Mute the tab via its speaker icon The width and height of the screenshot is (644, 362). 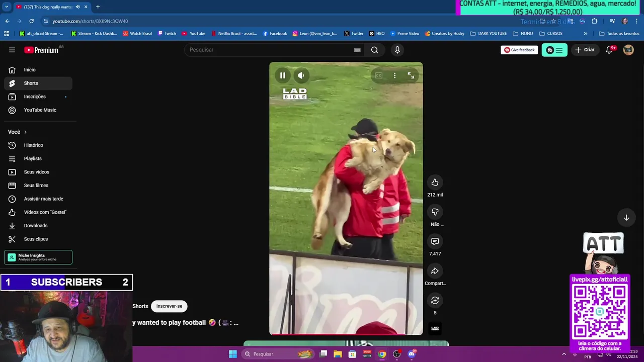click(x=77, y=7)
